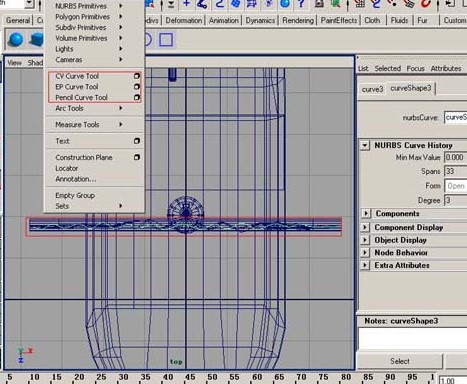
Task: Open the Form dropdown showing Open
Action: click(x=456, y=186)
